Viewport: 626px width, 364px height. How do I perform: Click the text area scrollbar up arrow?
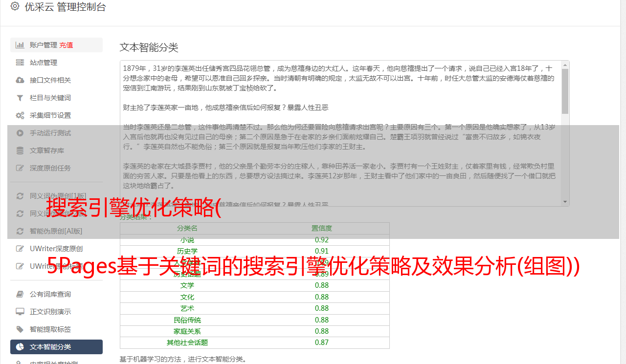click(565, 64)
